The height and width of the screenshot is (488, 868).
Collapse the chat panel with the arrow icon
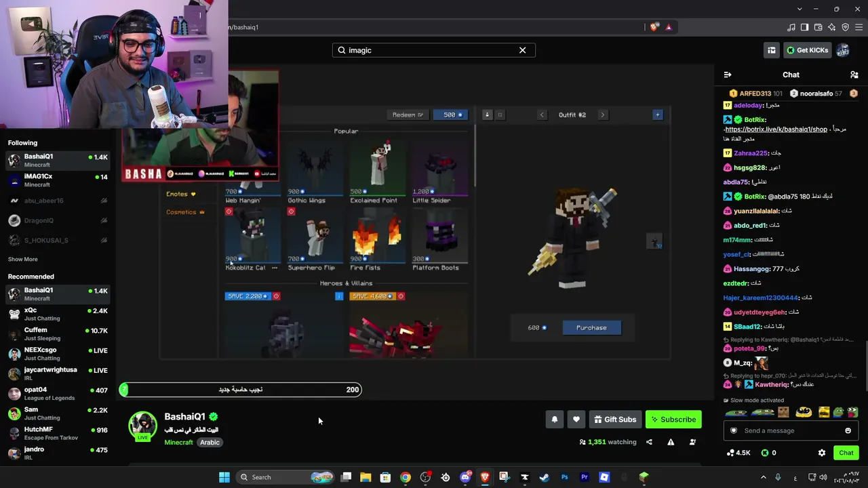point(728,75)
